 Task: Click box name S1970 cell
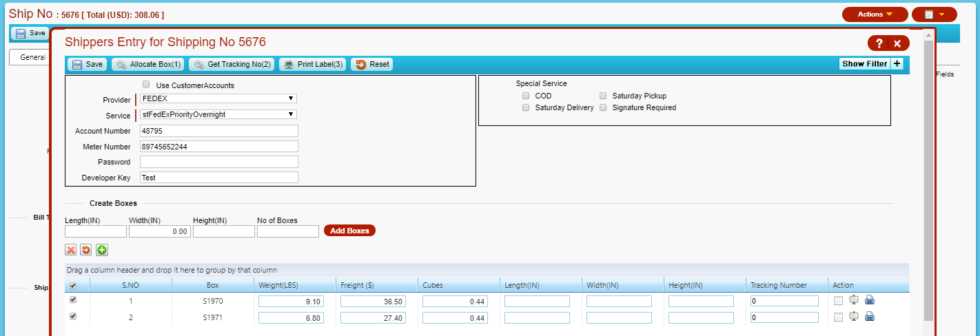pos(213,301)
